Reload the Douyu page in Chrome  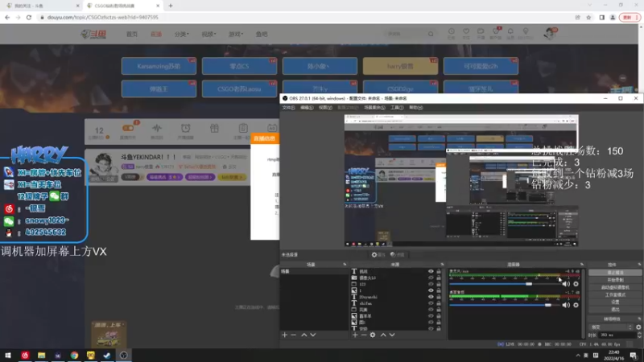[29, 17]
